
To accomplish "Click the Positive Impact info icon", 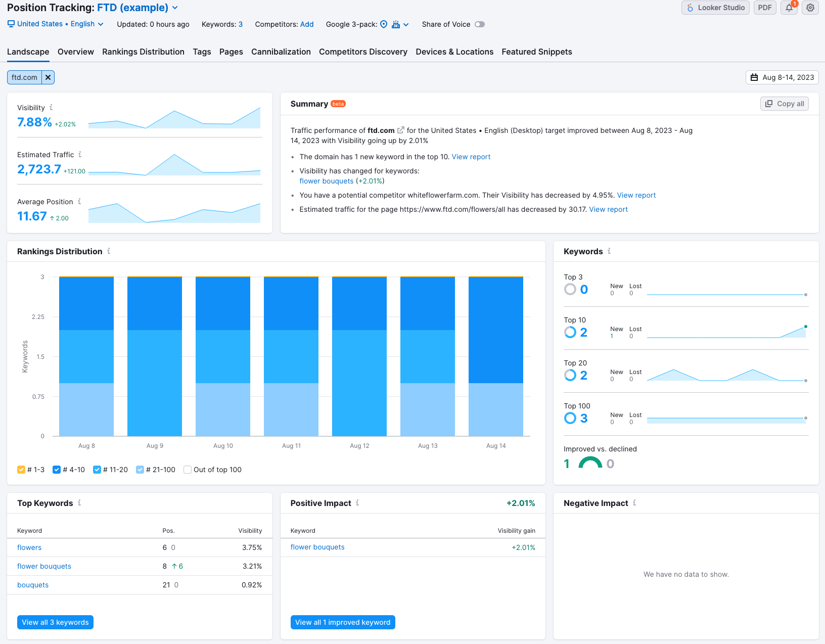I will pyautogui.click(x=357, y=503).
